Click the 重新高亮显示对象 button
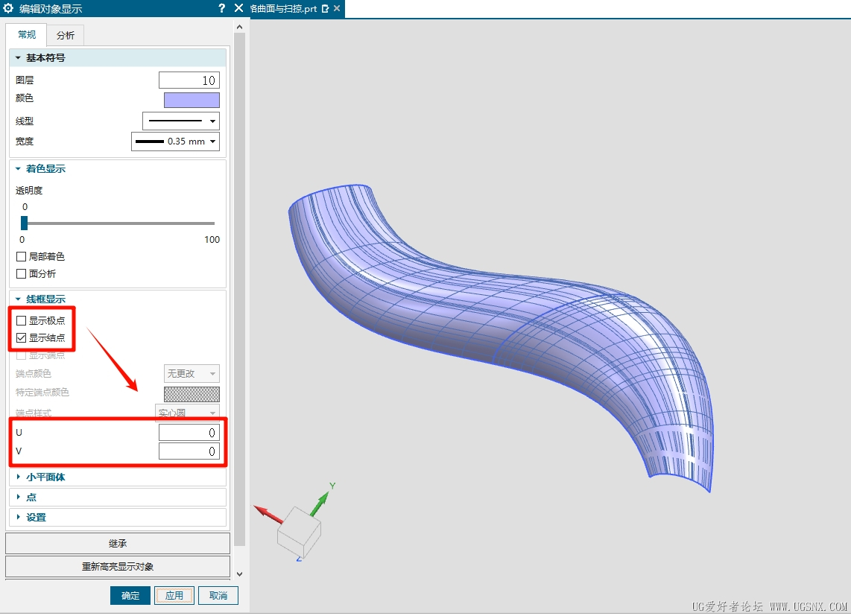Viewport: 851px width, 616px height. tap(118, 567)
